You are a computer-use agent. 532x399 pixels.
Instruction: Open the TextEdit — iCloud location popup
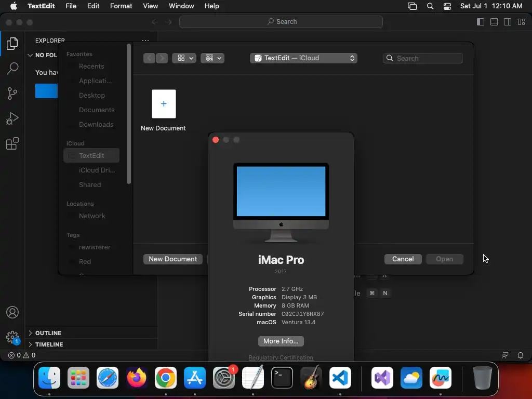point(303,58)
